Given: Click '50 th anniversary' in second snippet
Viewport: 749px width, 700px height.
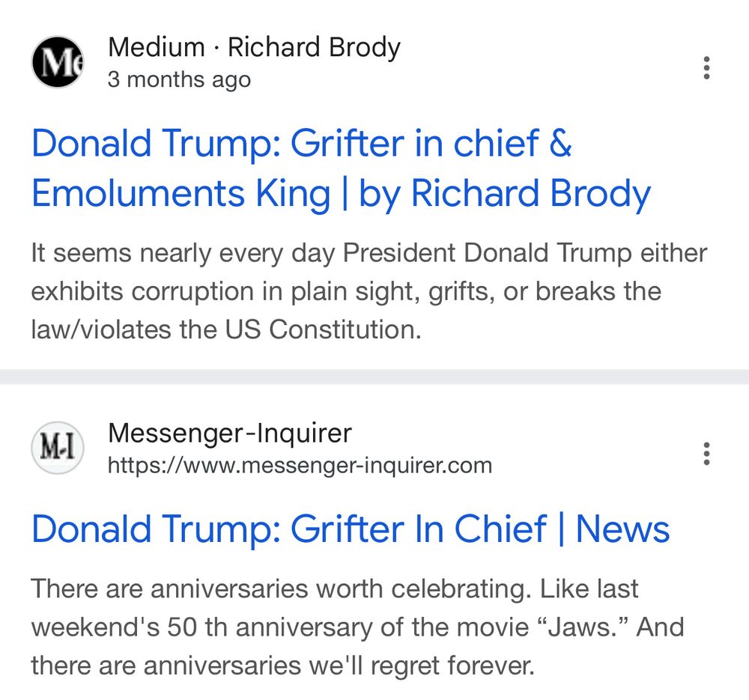Looking at the screenshot, I should 270,627.
